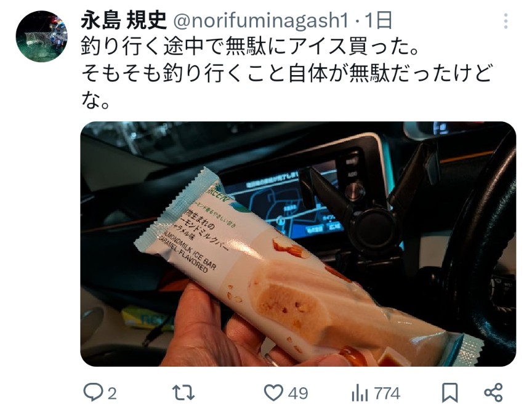
Task: Click the retweet arrows icon
Action: point(183,393)
